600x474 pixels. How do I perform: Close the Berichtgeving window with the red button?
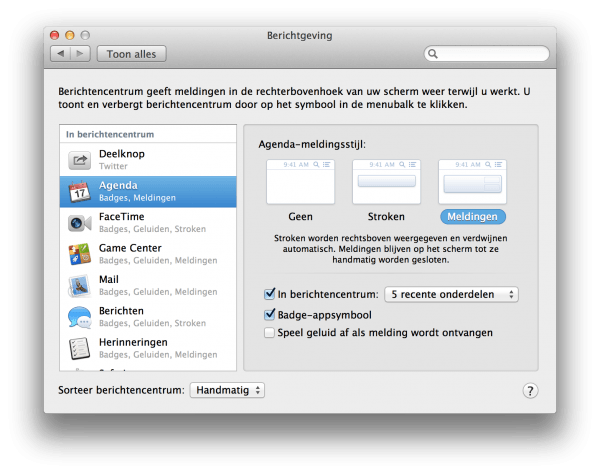(55, 36)
